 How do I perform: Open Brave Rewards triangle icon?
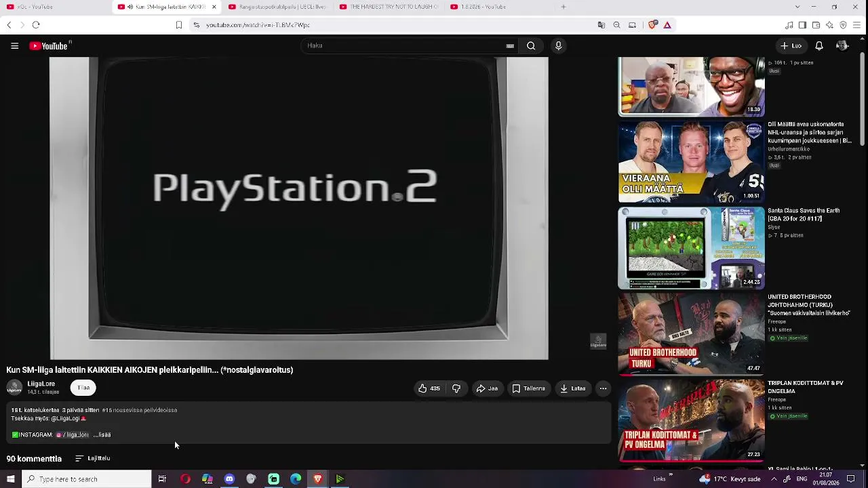pos(667,25)
